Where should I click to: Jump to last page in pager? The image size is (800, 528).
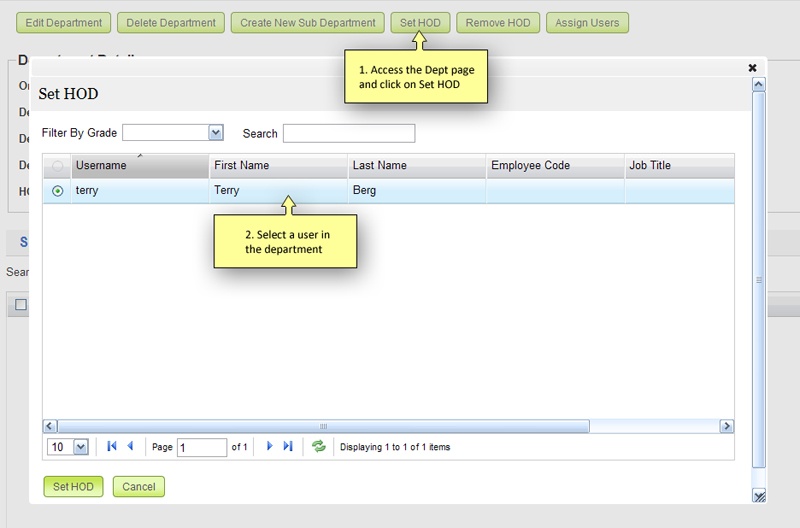pos(288,447)
